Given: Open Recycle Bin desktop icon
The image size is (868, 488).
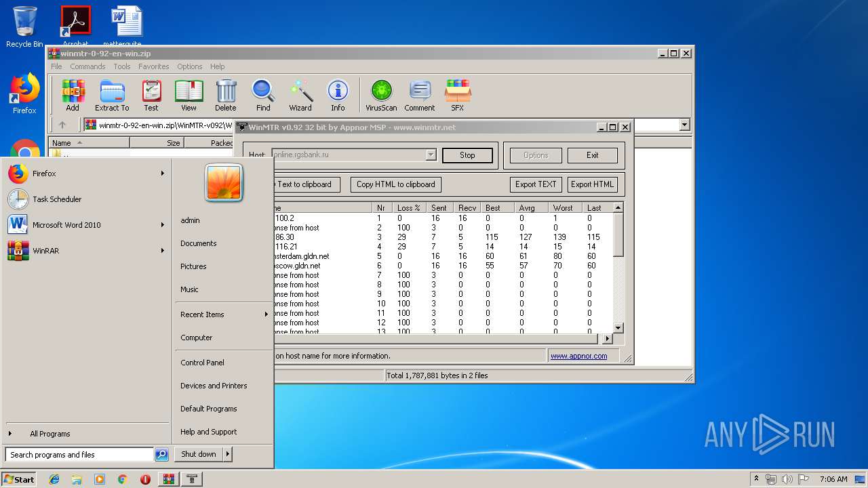Looking at the screenshot, I should point(24,27).
